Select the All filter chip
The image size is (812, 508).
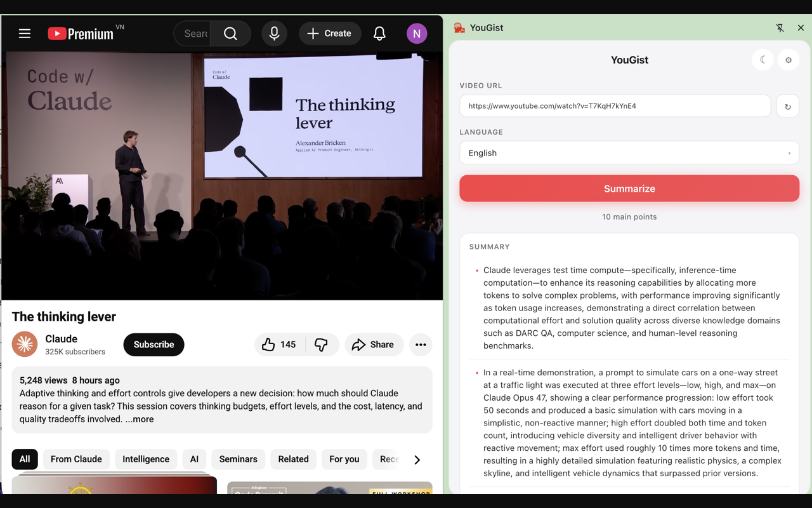pyautogui.click(x=25, y=459)
